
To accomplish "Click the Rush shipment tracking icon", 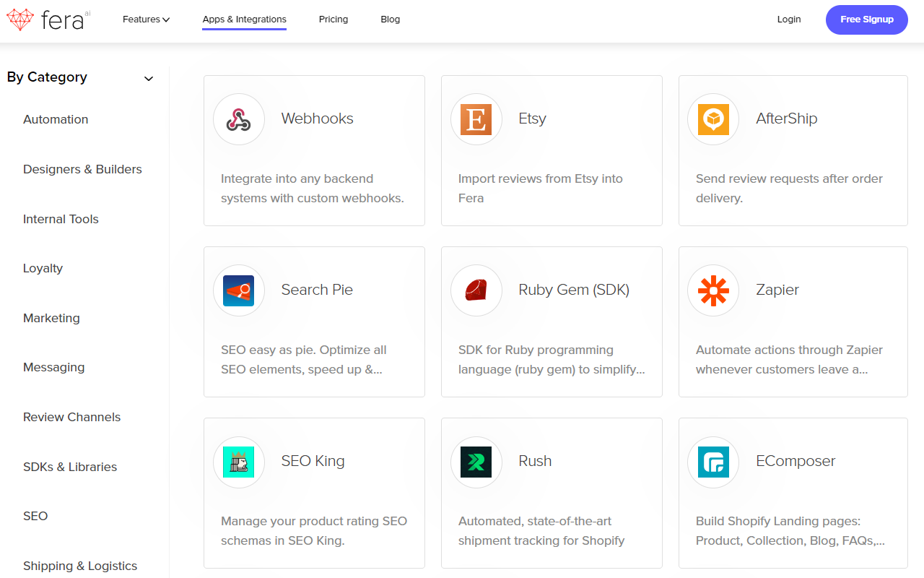I will click(x=476, y=462).
